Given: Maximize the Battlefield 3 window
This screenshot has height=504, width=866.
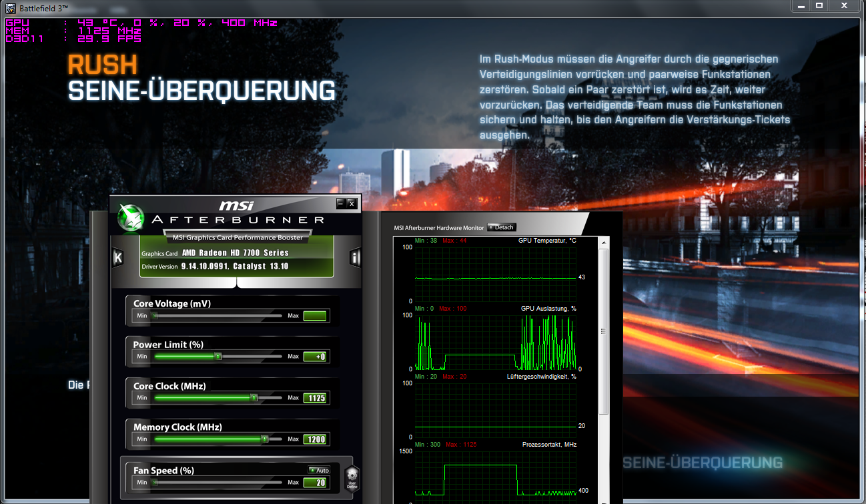Looking at the screenshot, I should click(x=820, y=5).
